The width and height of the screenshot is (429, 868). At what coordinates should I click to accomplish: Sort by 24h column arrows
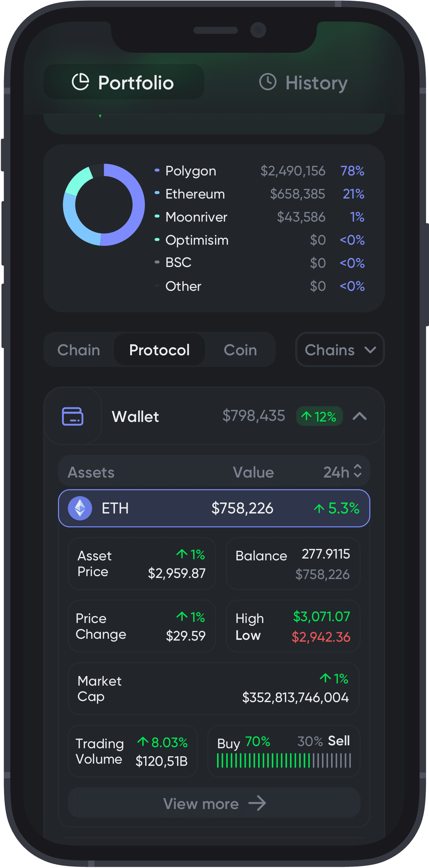point(357,471)
